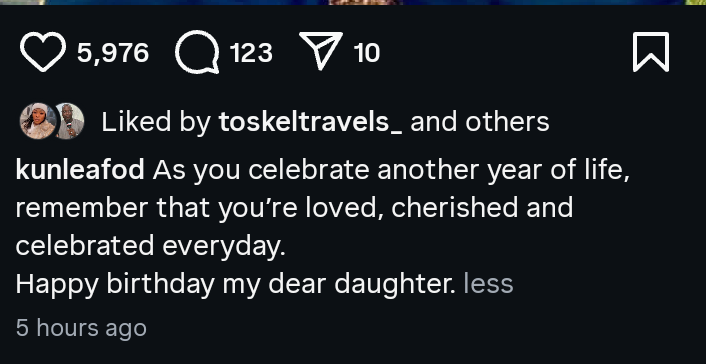Viewport: 706px width, 364px height.
Task: Click the post image strip above the actions
Action: pyautogui.click(x=353, y=2)
